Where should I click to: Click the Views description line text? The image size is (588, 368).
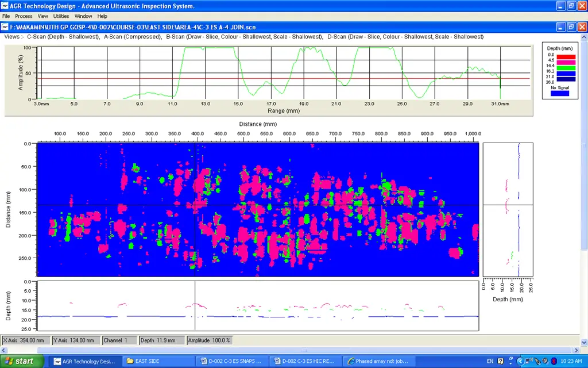point(243,37)
